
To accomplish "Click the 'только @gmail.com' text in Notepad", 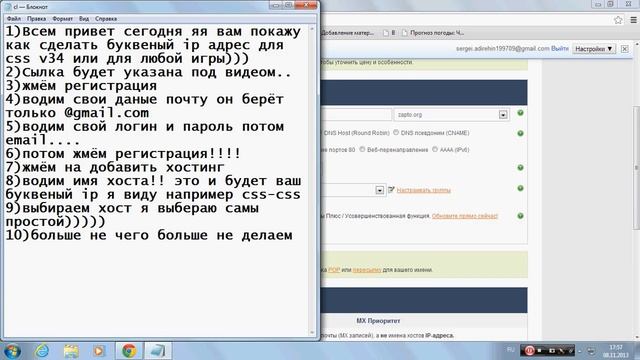I will click(77, 113).
